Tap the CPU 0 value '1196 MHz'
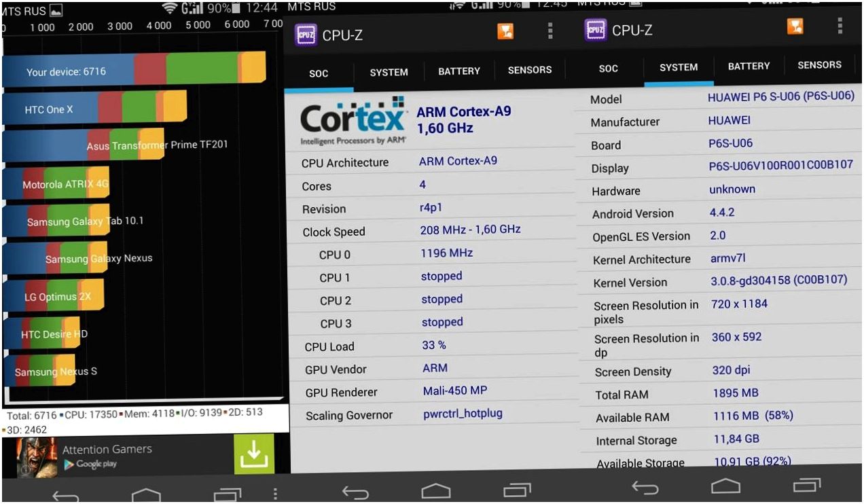Viewport: 864px width, 504px height. [447, 253]
